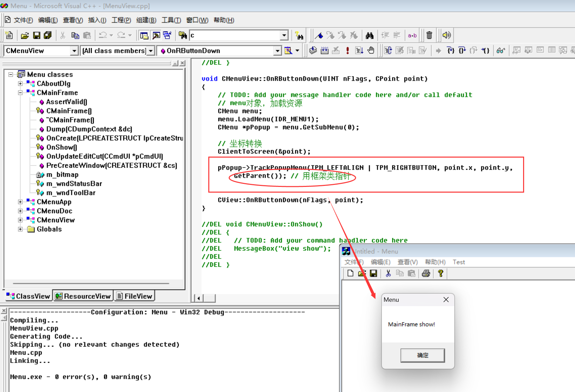
Task: Open the 工程(P) menu
Action: (x=121, y=20)
